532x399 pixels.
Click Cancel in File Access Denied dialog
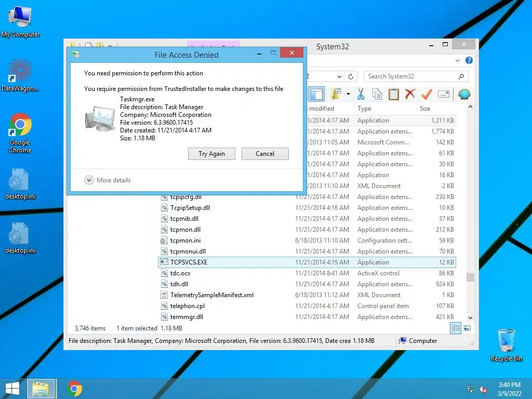click(265, 154)
